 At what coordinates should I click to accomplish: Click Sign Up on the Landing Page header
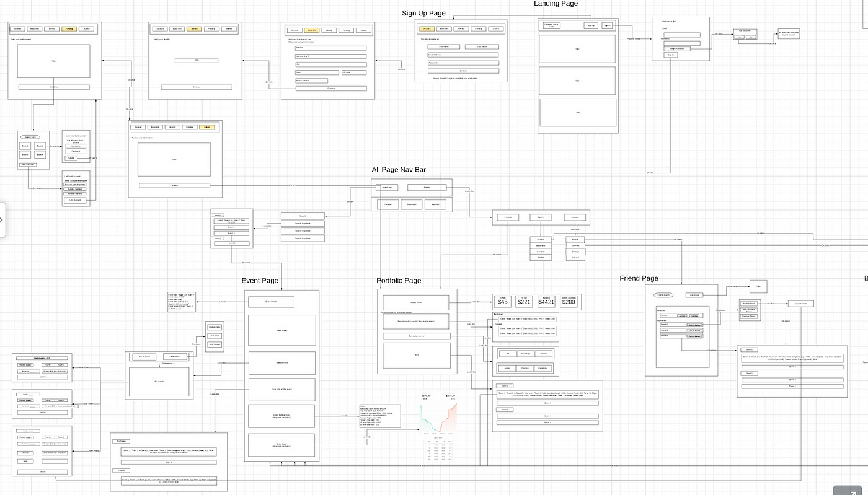pos(590,25)
